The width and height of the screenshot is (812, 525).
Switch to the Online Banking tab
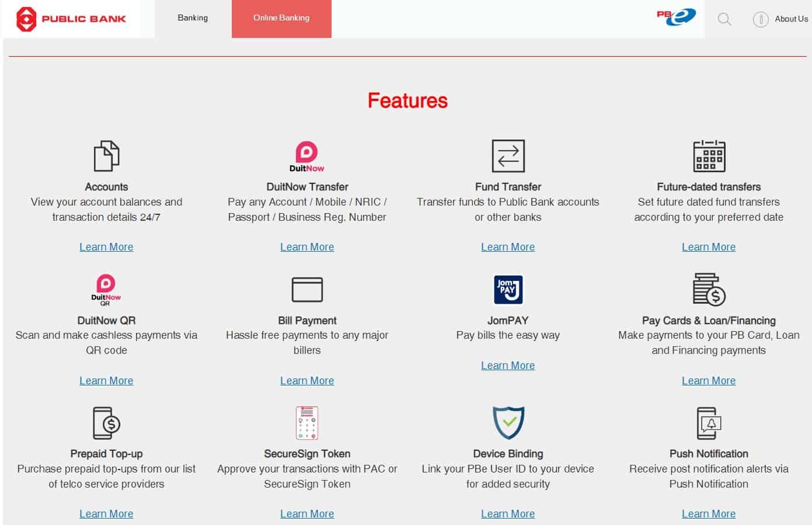click(281, 19)
